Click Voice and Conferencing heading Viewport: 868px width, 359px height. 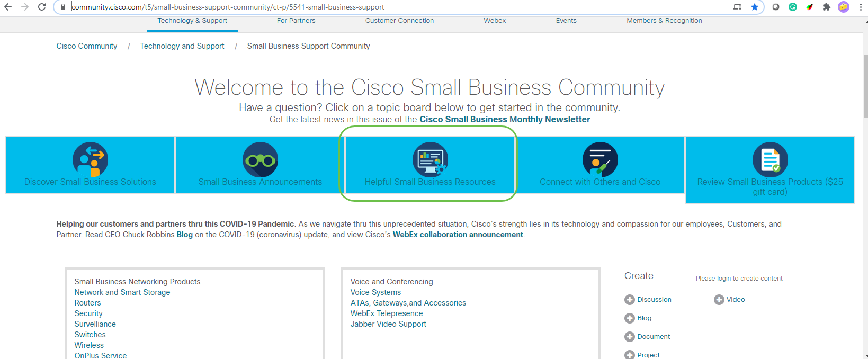point(391,282)
